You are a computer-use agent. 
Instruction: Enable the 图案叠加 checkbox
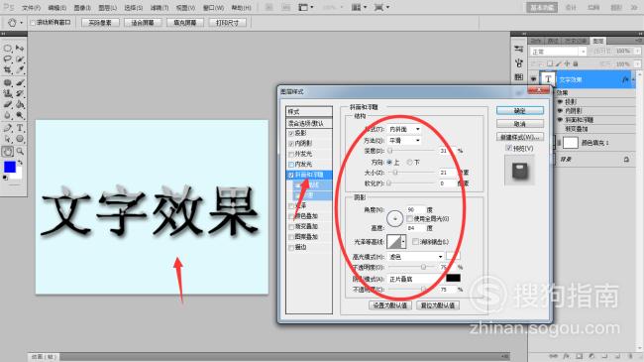(291, 237)
